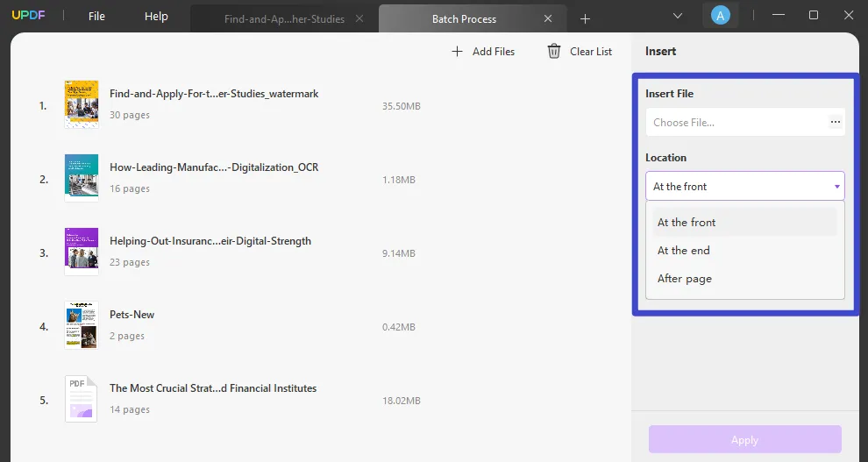Select the After page location option
Viewport: 868px width, 462px height.
click(x=685, y=279)
